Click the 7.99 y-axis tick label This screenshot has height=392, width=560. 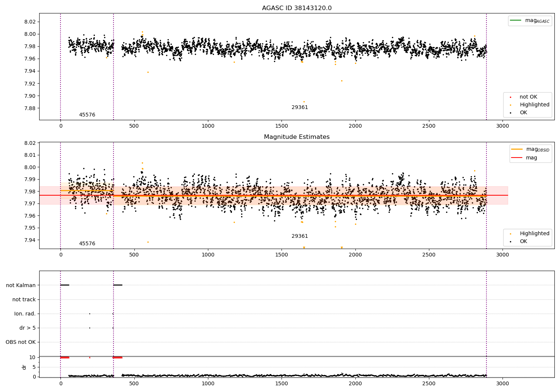coord(30,180)
